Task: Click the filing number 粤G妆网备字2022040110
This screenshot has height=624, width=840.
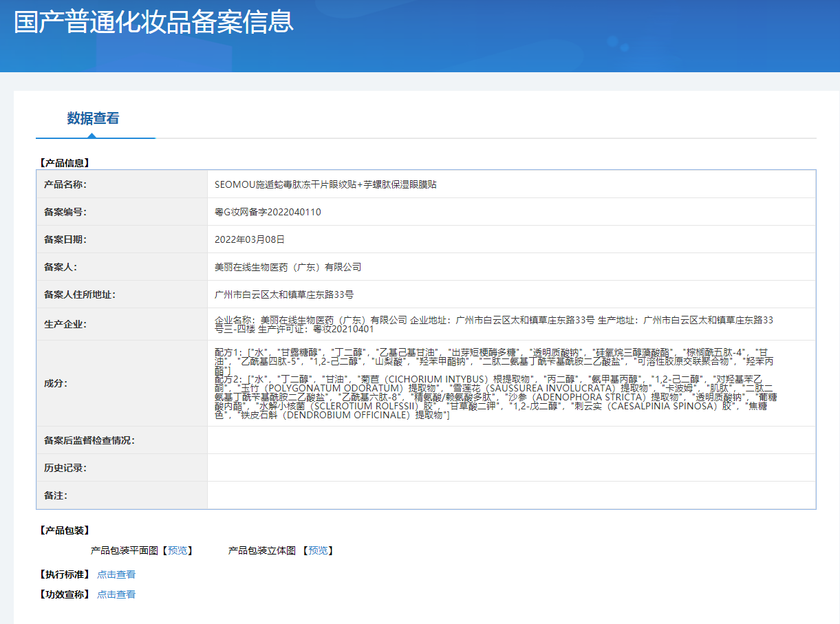Action: (x=268, y=212)
